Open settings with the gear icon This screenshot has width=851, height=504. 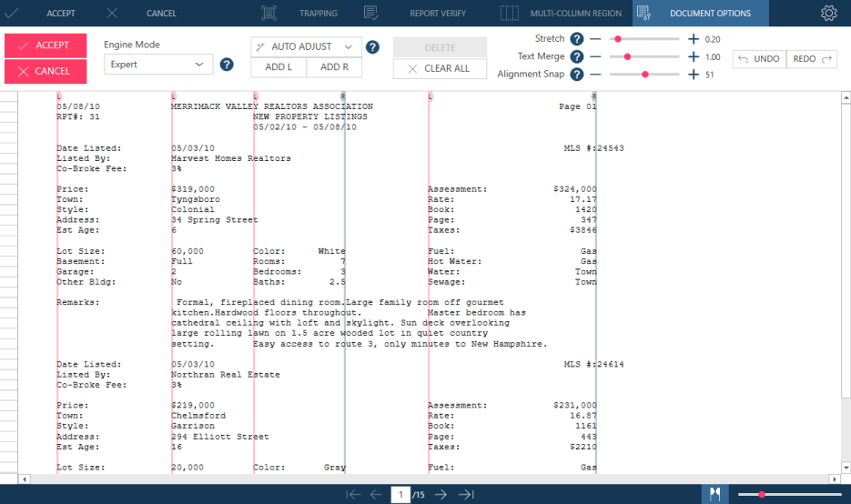828,14
